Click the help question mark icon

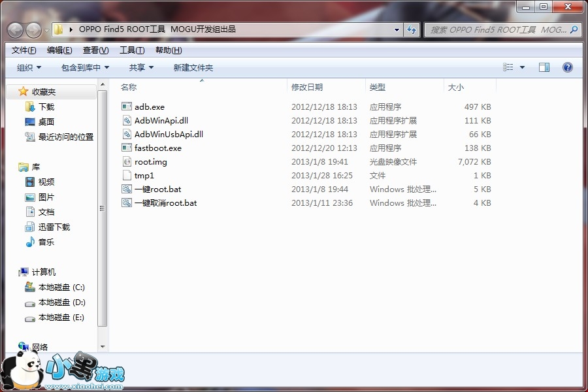[567, 67]
